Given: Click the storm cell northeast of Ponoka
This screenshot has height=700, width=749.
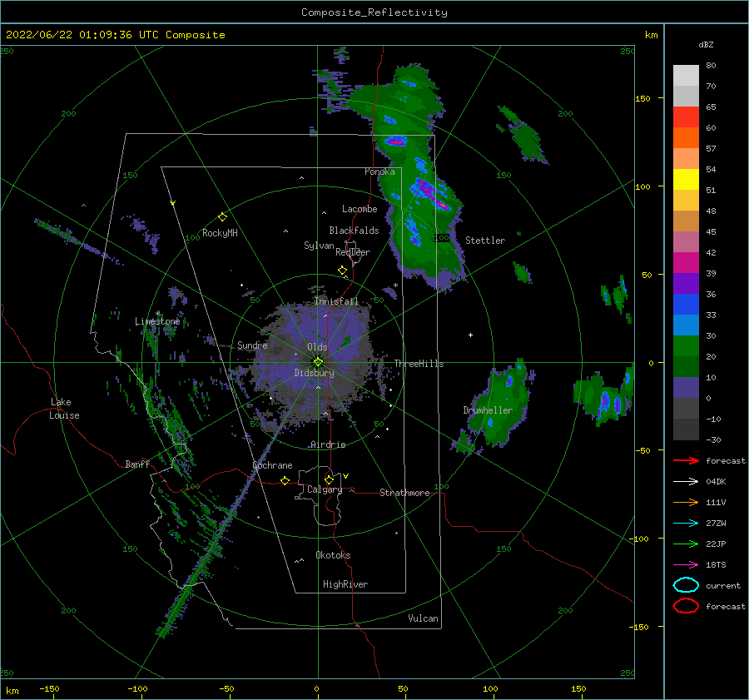Looking at the screenshot, I should pos(396,141).
